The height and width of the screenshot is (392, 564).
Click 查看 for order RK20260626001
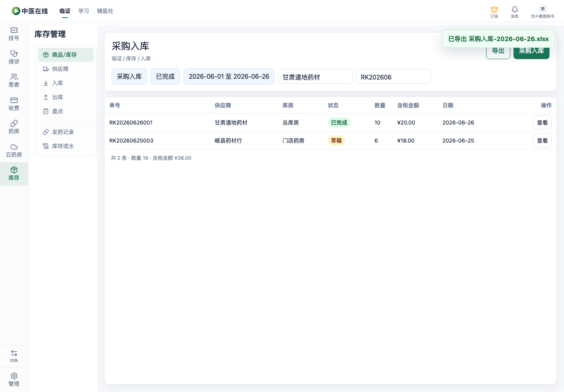[542, 123]
